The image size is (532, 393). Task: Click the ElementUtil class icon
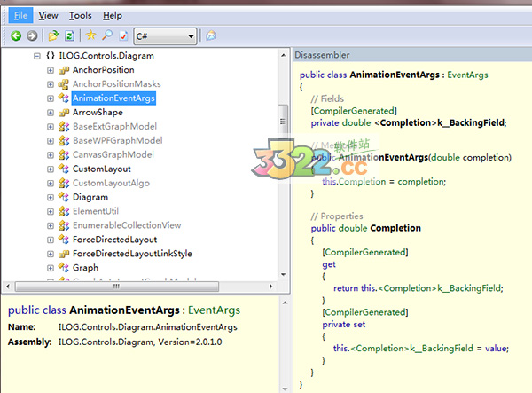tap(64, 211)
